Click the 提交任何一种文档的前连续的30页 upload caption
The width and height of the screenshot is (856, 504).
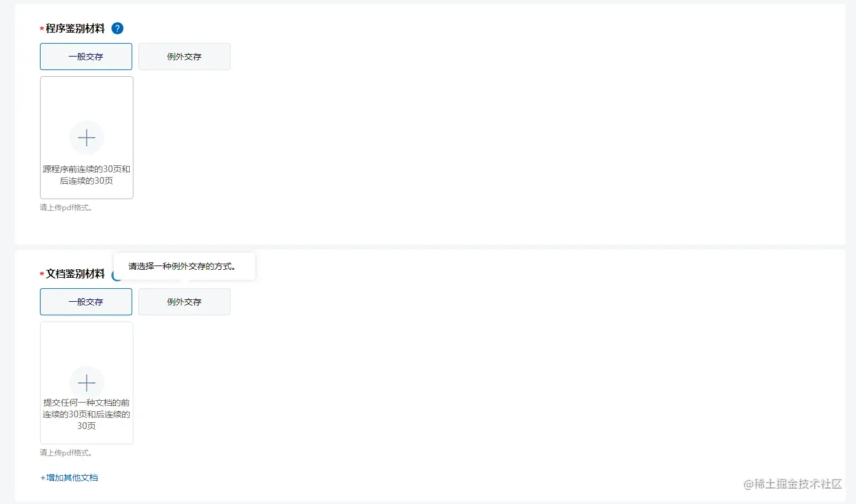click(x=87, y=414)
